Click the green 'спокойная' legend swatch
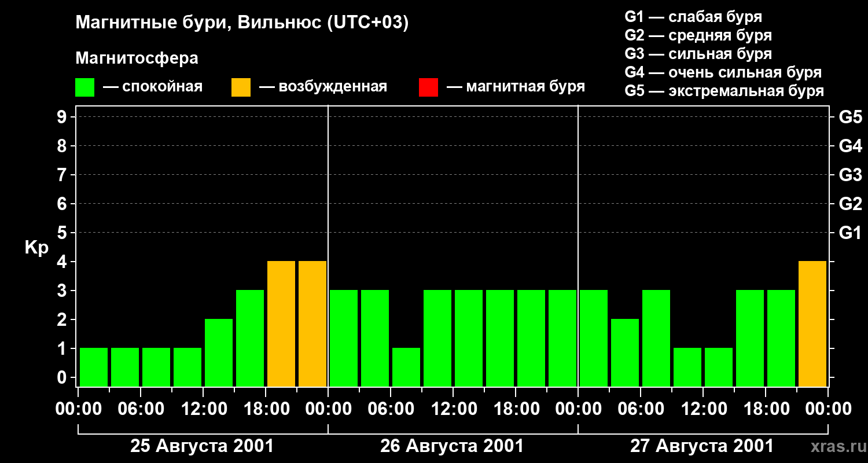The height and width of the screenshot is (463, 868). (x=84, y=87)
